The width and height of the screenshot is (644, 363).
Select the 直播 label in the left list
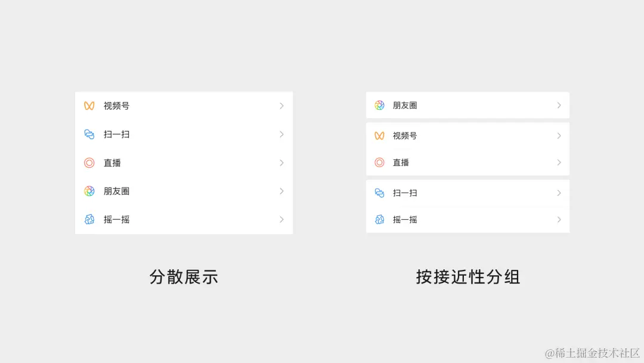pyautogui.click(x=112, y=163)
